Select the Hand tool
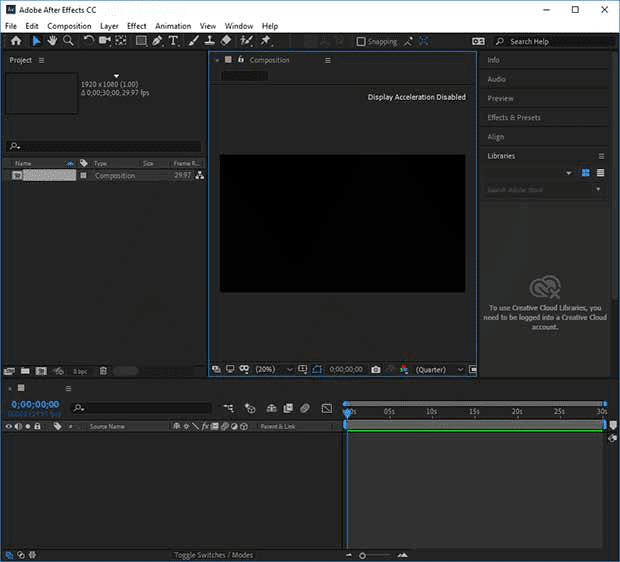 pyautogui.click(x=52, y=41)
